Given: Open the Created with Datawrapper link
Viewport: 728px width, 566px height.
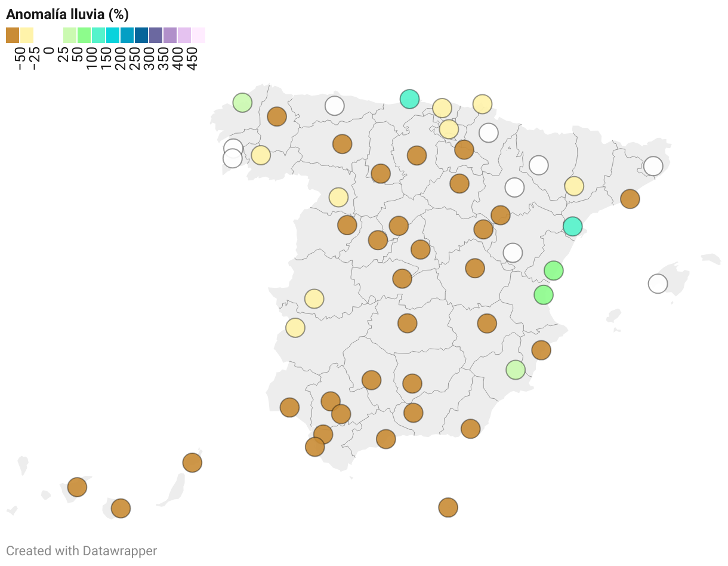Looking at the screenshot, I should pos(81,550).
